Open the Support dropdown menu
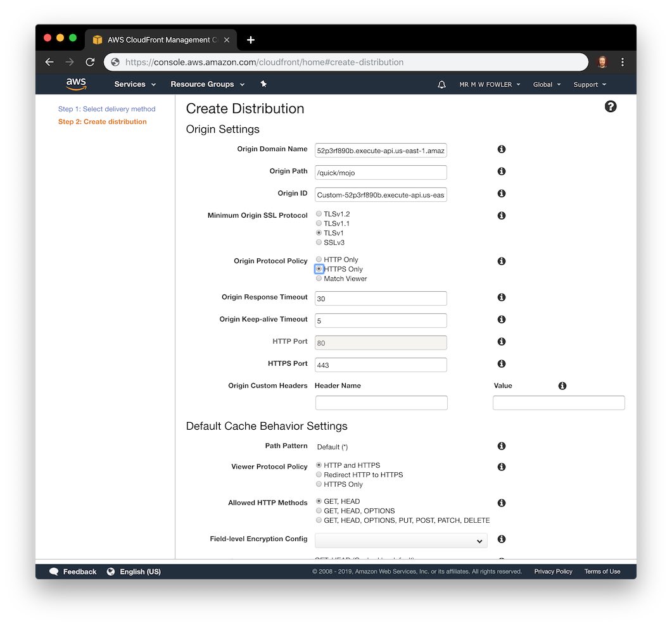 click(590, 85)
